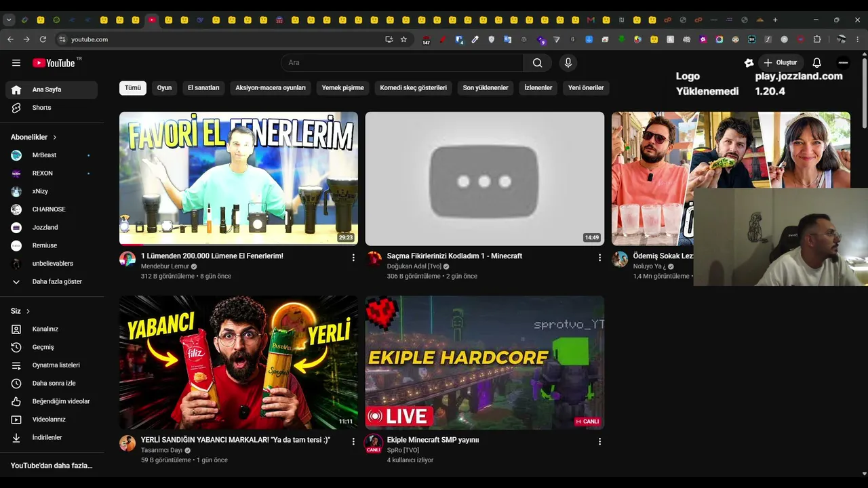
Task: Open Geçmiş watch history
Action: [x=52, y=347]
